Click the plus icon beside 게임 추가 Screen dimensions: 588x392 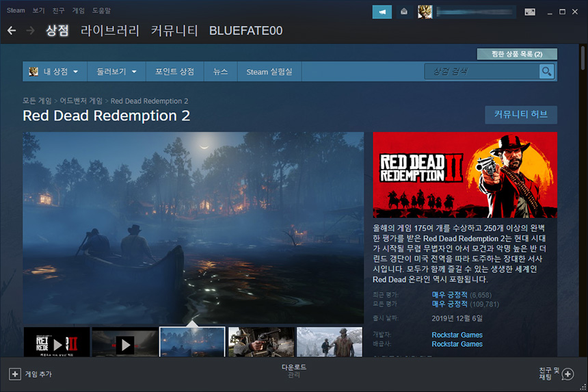point(14,374)
